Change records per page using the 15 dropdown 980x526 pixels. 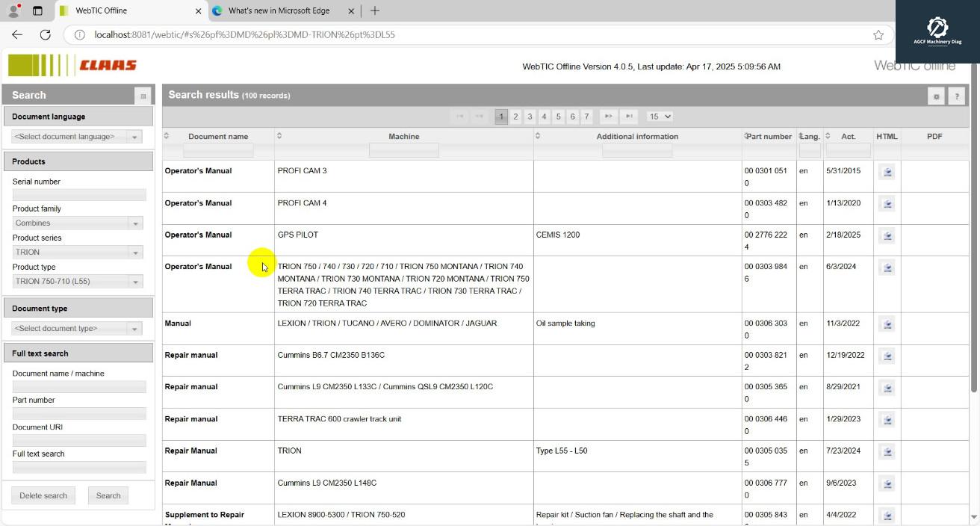point(660,117)
